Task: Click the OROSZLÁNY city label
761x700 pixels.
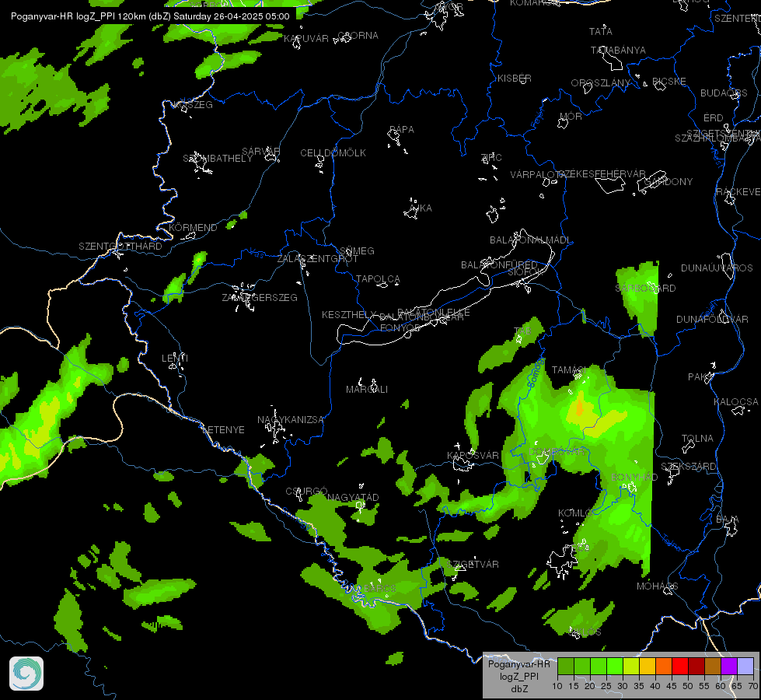Action: click(x=600, y=83)
